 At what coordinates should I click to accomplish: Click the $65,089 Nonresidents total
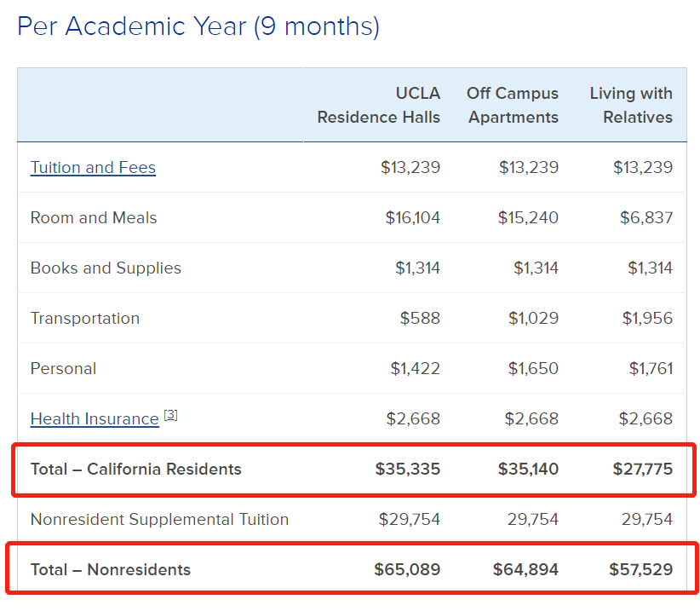click(407, 569)
